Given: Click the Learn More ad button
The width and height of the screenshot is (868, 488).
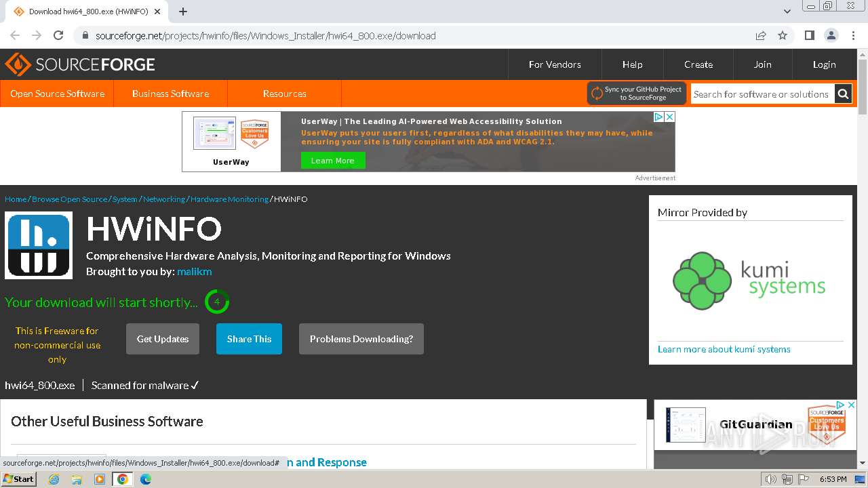Looking at the screenshot, I should (x=333, y=161).
